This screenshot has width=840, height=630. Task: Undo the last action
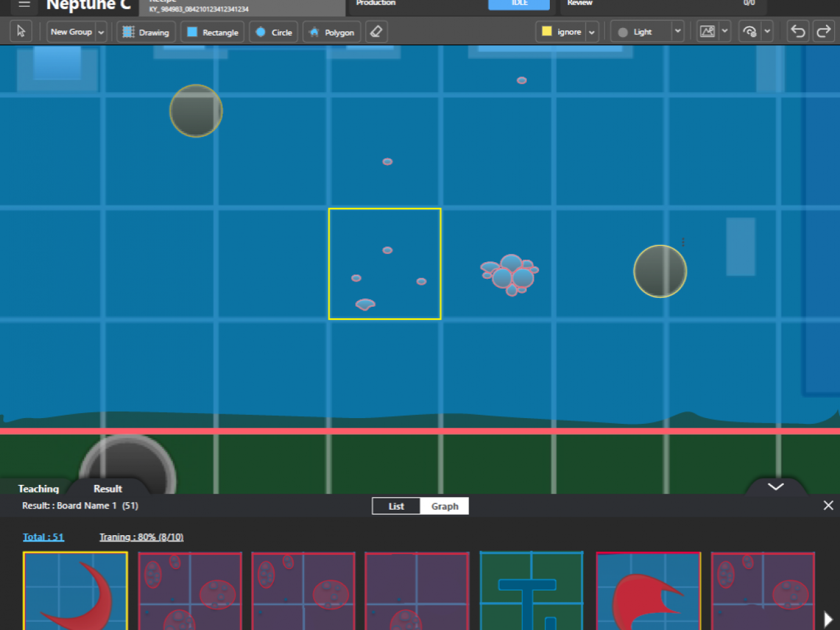pyautogui.click(x=798, y=31)
